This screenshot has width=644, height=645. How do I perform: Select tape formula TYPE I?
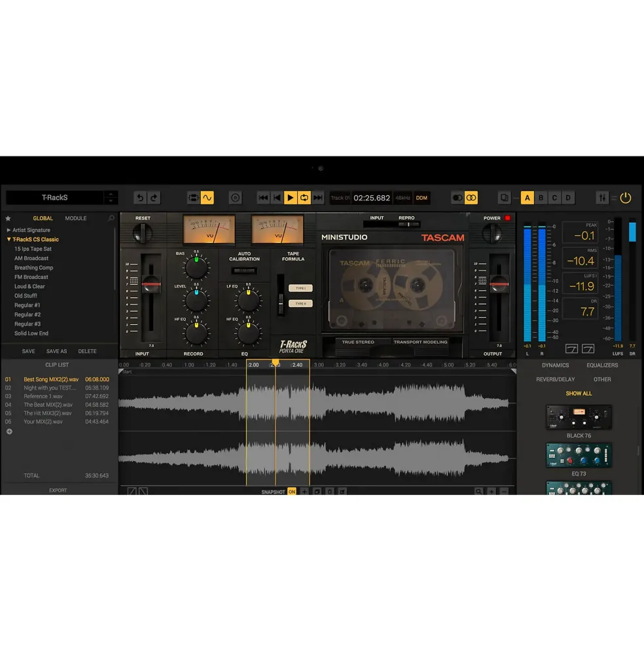point(300,288)
